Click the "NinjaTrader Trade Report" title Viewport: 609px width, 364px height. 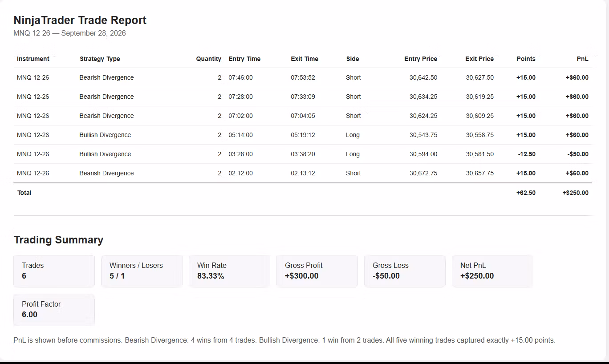pyautogui.click(x=80, y=20)
